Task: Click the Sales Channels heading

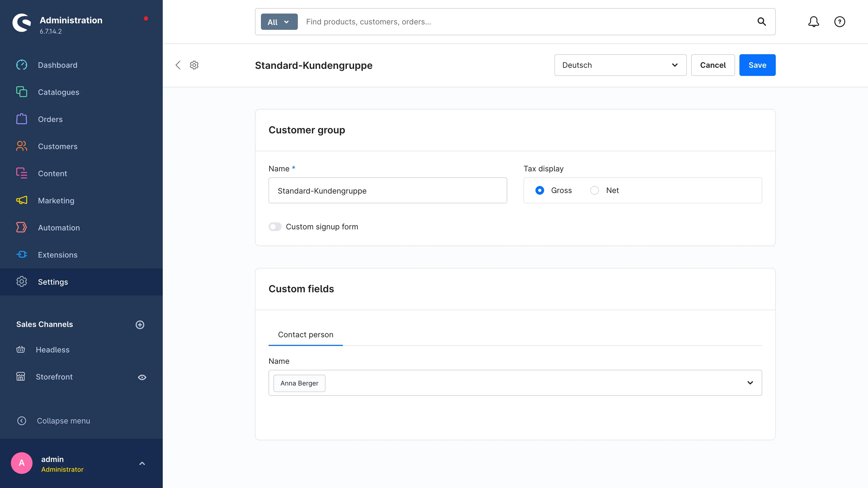Action: click(44, 324)
